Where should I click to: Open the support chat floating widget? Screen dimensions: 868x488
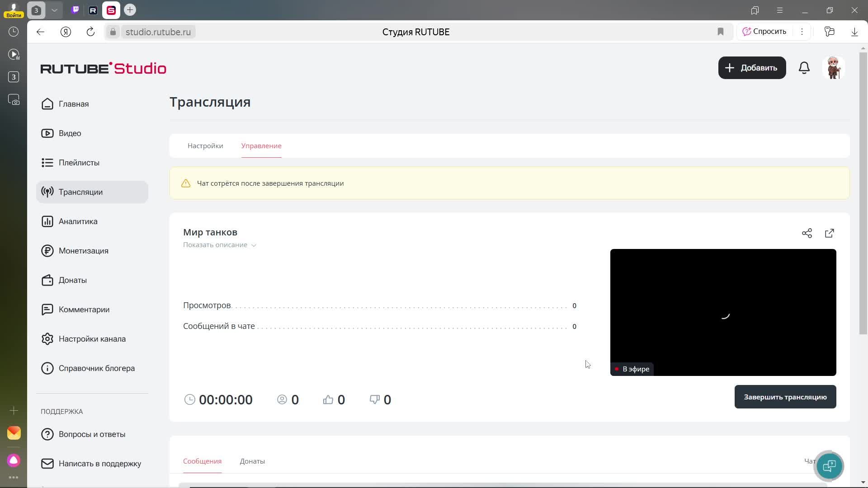pyautogui.click(x=829, y=466)
